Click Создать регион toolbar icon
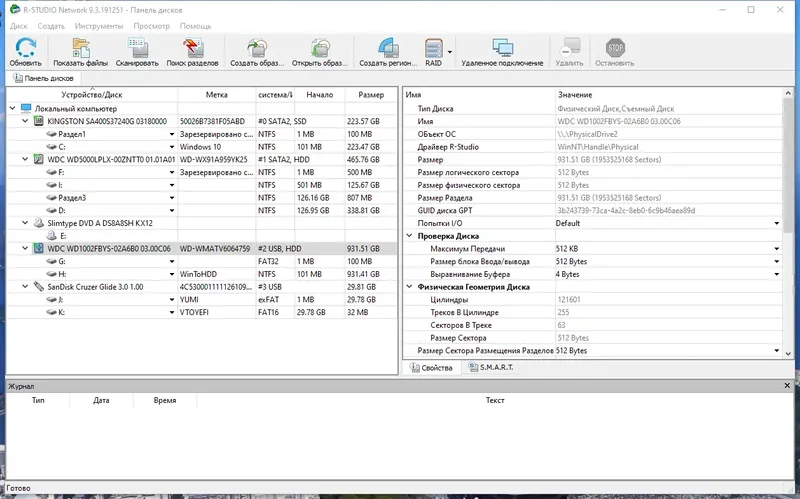 click(388, 47)
